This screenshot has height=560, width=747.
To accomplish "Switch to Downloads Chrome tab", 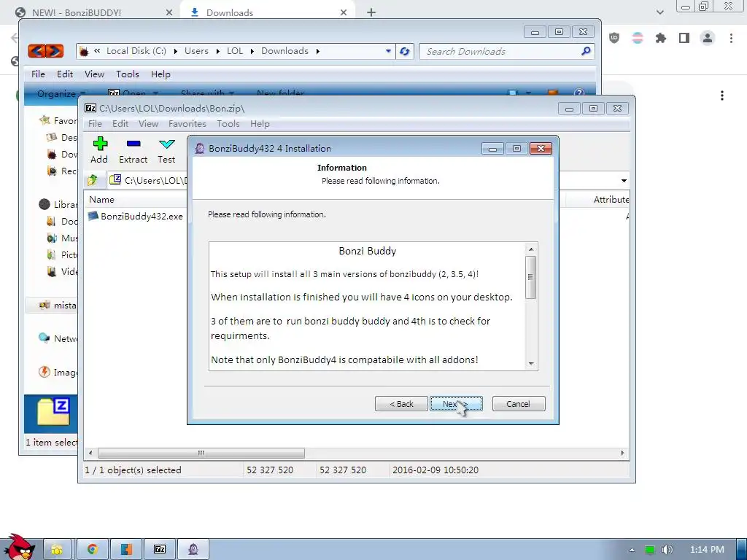I will [267, 13].
